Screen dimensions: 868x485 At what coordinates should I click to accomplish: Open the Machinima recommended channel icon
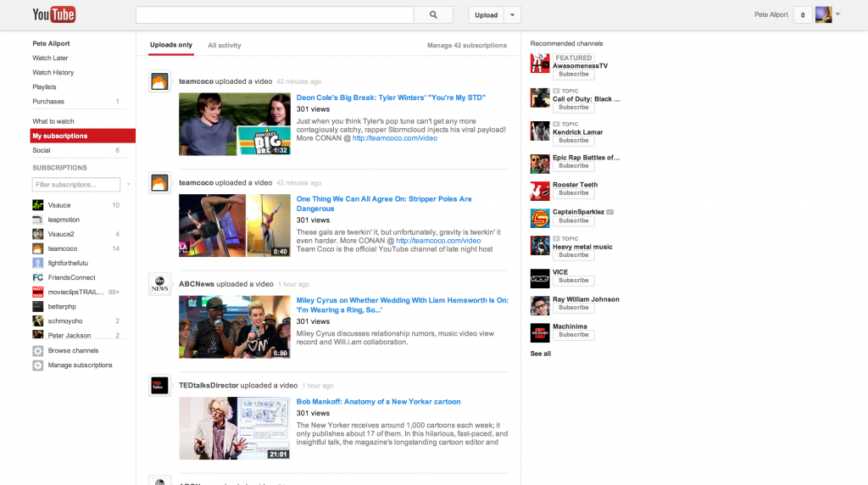540,332
